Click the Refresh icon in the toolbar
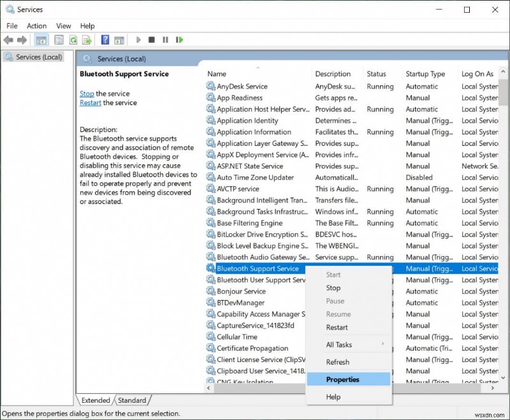This screenshot has height=420, width=510. (x=72, y=40)
